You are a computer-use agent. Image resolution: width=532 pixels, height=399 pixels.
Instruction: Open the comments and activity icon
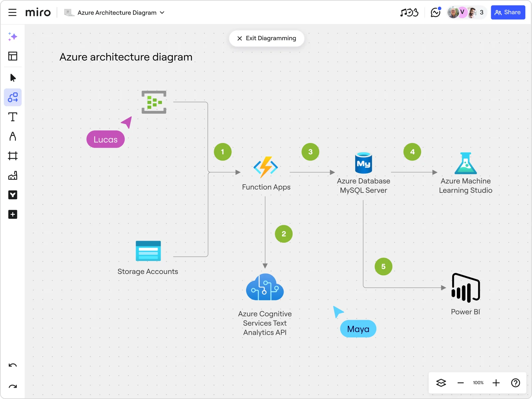(x=436, y=13)
